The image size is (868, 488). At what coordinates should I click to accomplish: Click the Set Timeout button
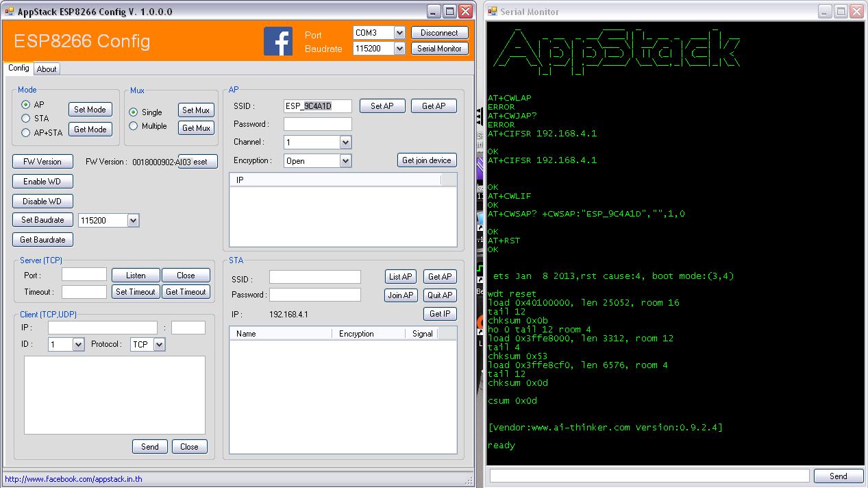tap(136, 292)
